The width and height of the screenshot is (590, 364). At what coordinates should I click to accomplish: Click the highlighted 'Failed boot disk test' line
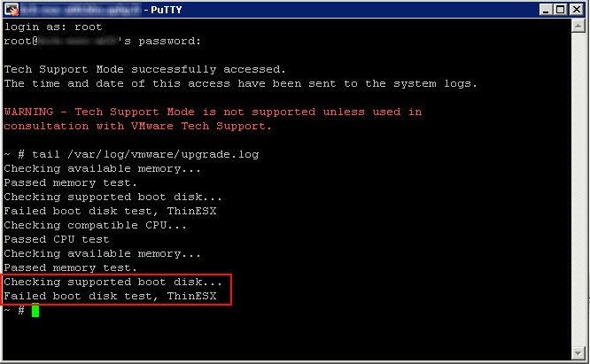click(x=110, y=296)
